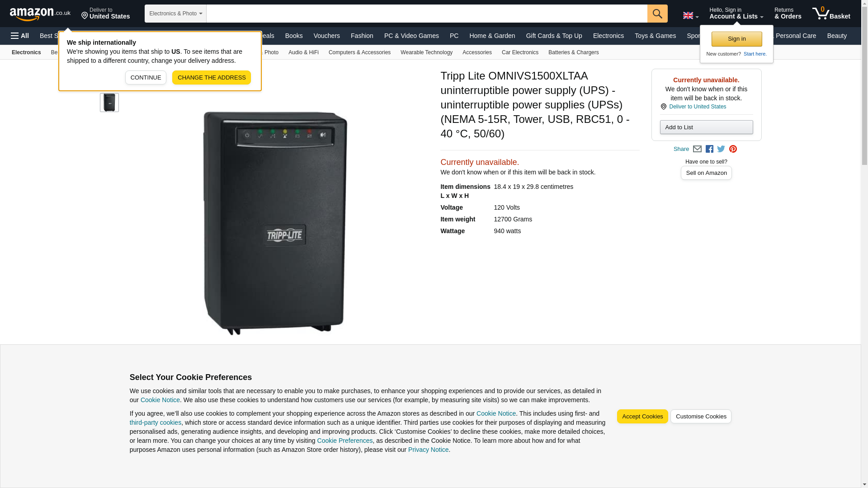868x488 pixels.
Task: Click Customise Cookies button
Action: 701,417
